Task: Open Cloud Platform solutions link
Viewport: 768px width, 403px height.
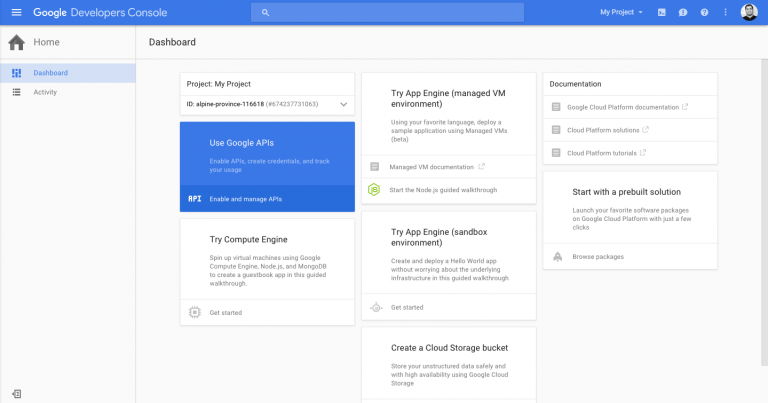Action: 603,130
